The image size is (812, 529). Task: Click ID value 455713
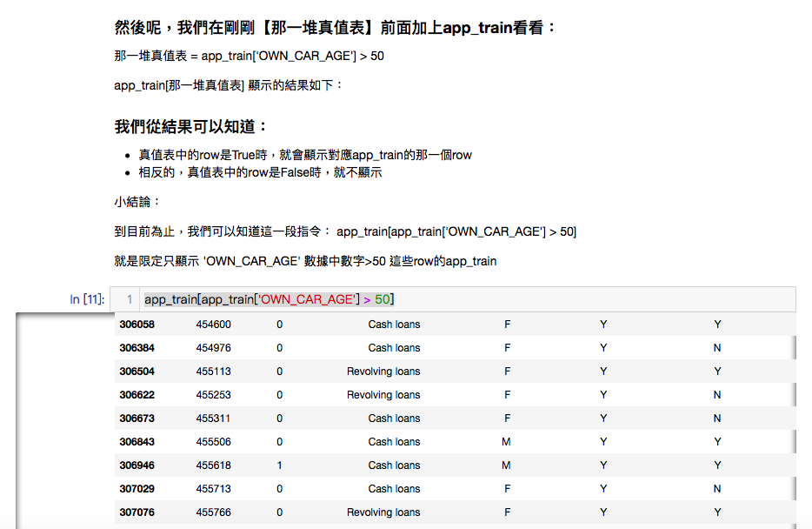(213, 489)
